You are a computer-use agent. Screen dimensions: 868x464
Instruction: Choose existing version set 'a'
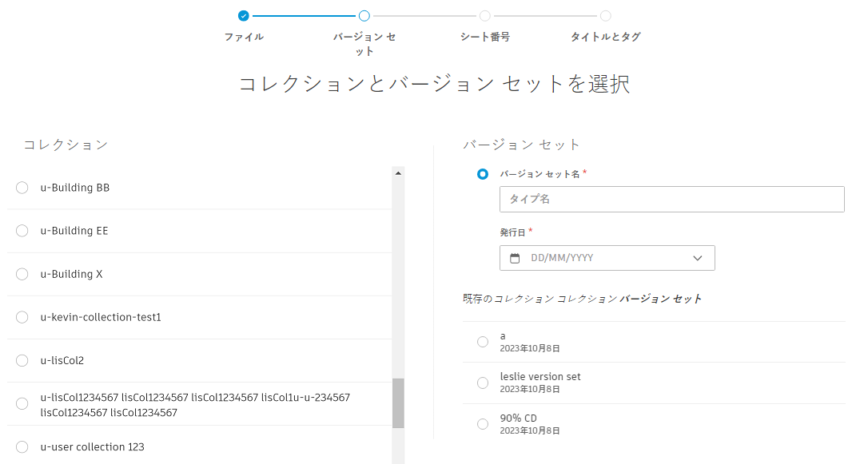(483, 342)
